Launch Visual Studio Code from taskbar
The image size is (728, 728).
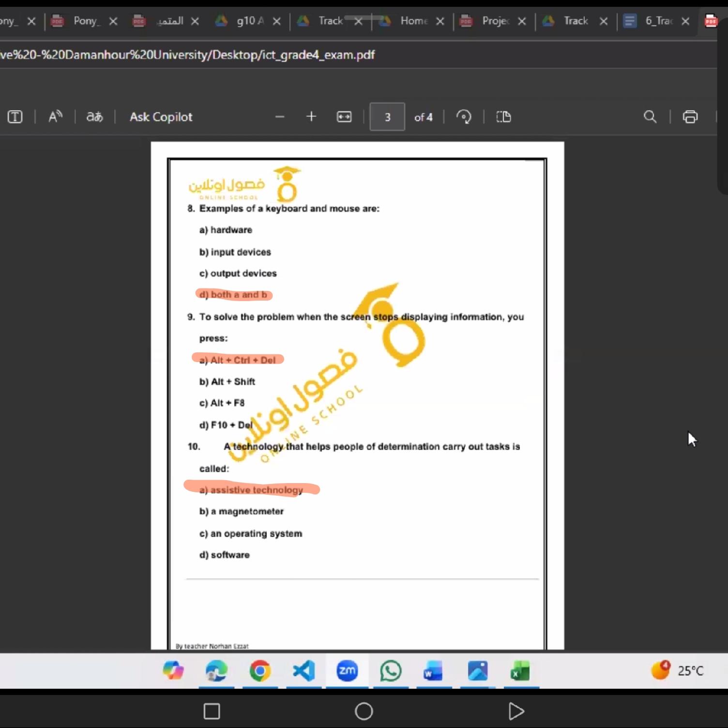[x=304, y=671]
